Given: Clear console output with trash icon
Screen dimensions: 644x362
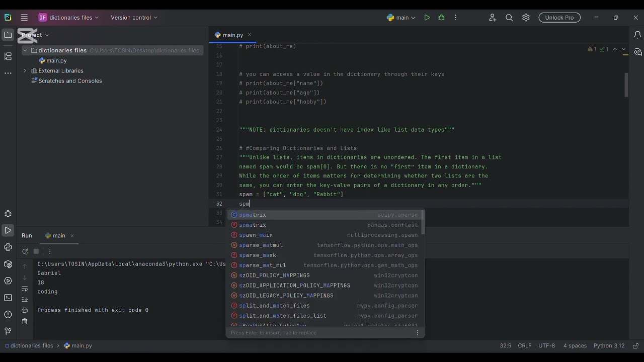Looking at the screenshot, I should tap(25, 321).
